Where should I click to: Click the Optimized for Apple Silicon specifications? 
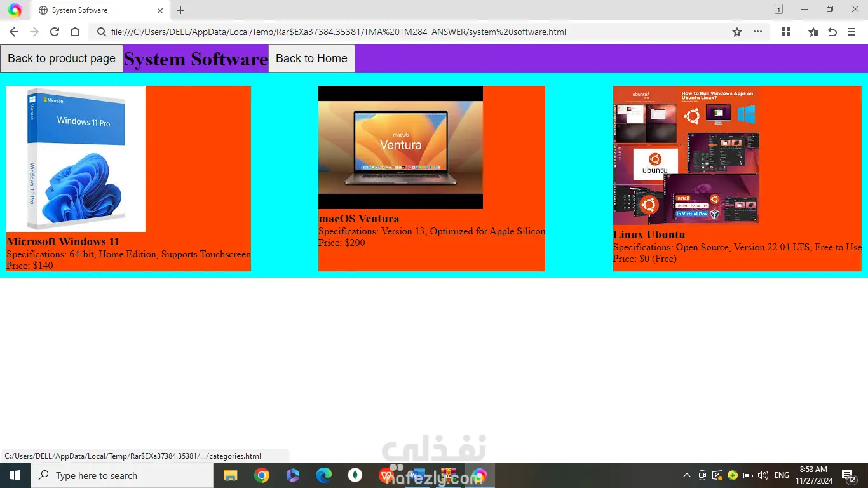tap(431, 231)
